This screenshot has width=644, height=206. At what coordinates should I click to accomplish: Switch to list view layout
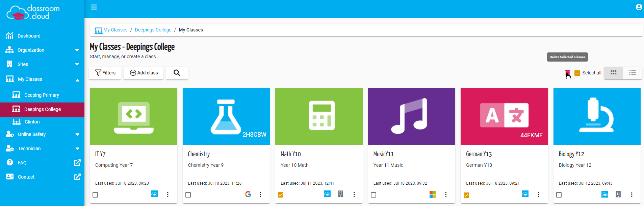click(x=632, y=73)
